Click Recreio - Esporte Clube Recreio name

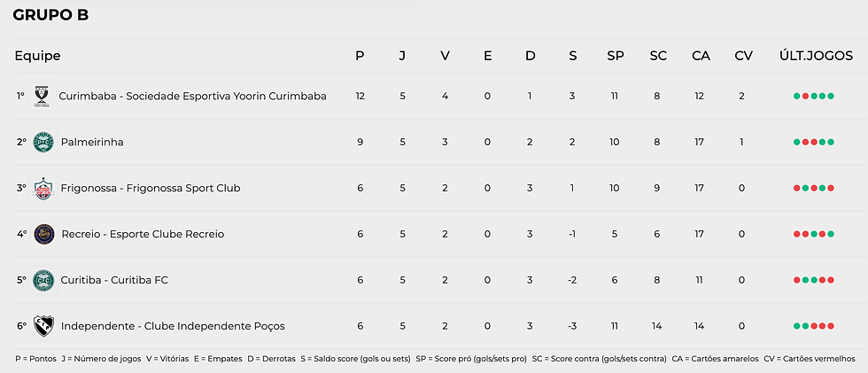tap(143, 234)
